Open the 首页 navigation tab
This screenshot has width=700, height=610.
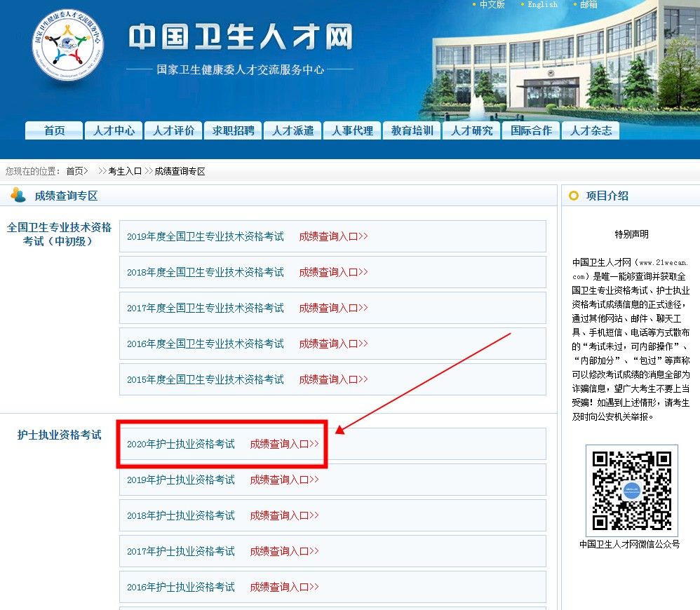point(54,130)
